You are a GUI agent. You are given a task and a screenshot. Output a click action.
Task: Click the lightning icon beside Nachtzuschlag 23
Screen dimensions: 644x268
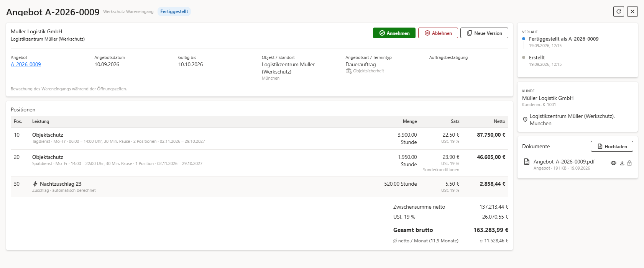click(35, 184)
